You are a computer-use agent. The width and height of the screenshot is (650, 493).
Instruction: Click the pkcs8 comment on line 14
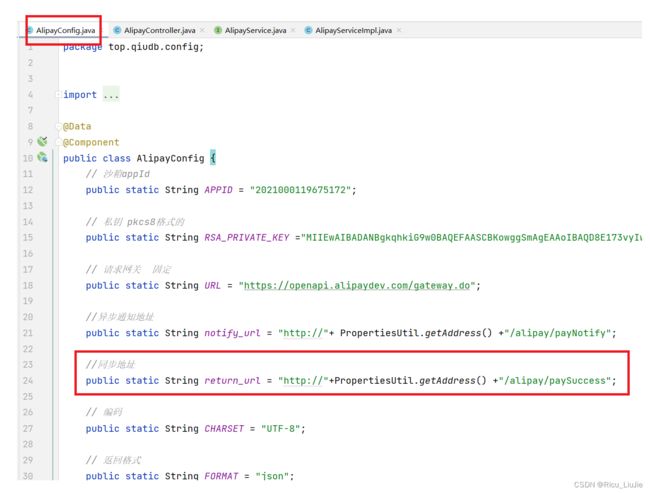click(135, 222)
